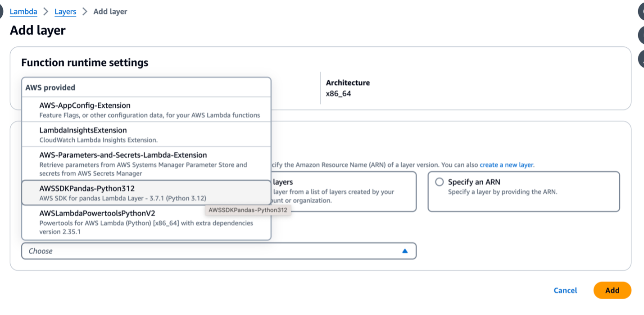The image size is (644, 315).
Task: Collapse the Choose dropdown with blue arrow
Action: (404, 251)
